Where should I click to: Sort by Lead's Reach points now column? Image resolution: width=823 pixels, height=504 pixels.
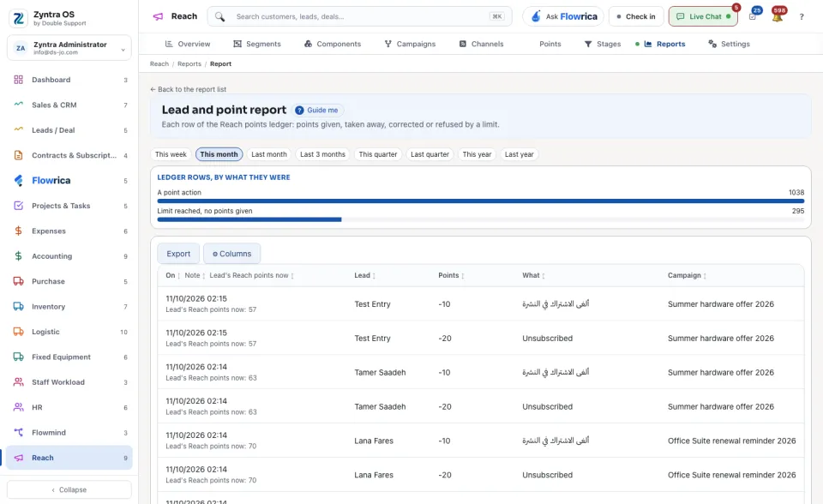coord(251,276)
